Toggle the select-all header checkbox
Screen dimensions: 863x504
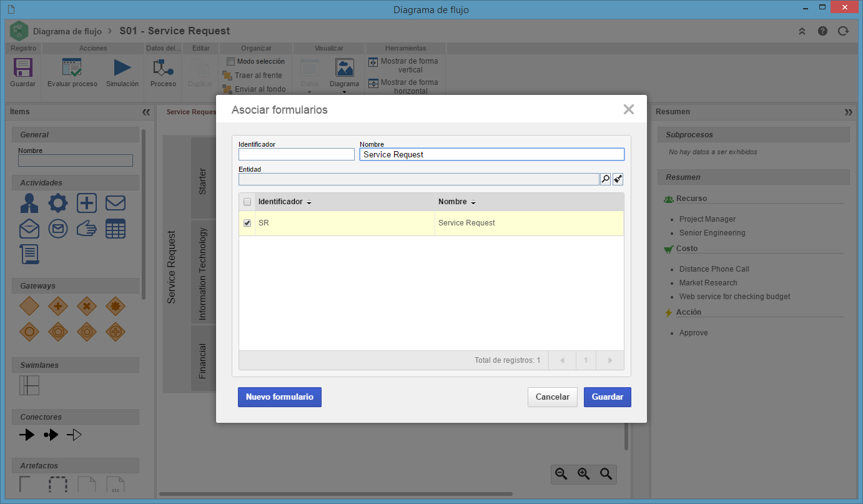coord(247,202)
